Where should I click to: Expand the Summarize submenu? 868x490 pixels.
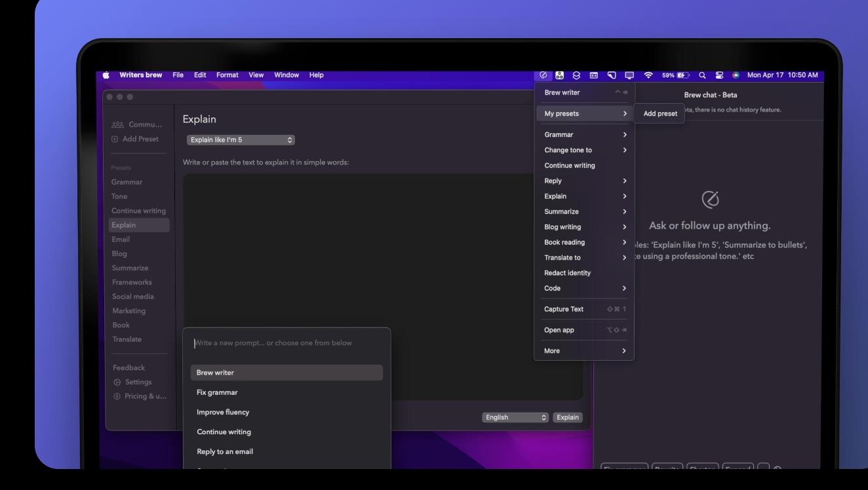pos(584,211)
